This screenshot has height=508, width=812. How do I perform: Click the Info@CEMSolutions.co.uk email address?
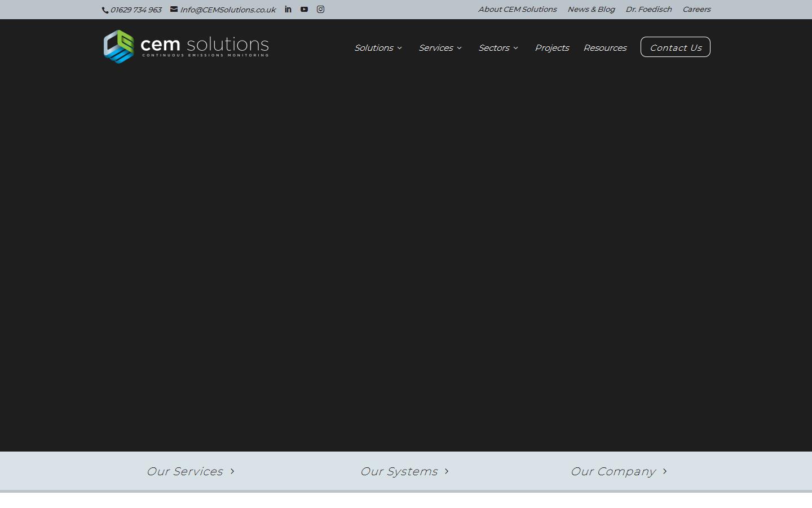[228, 10]
